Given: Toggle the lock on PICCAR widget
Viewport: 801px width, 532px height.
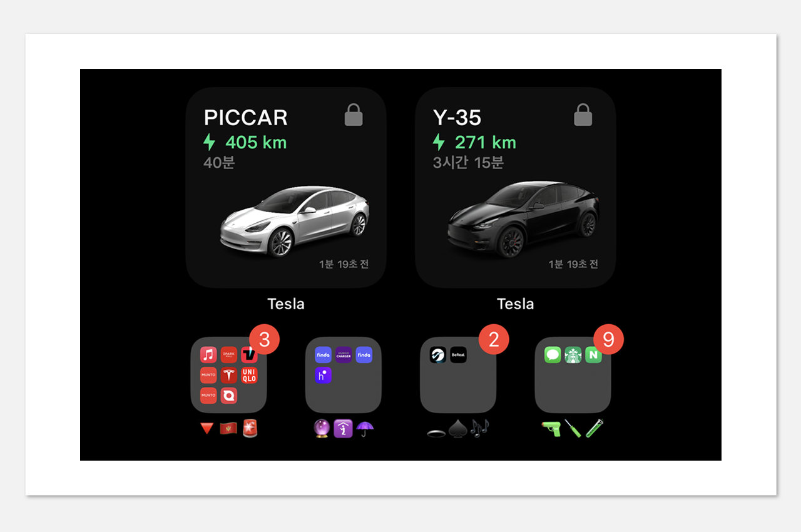Looking at the screenshot, I should [x=354, y=115].
